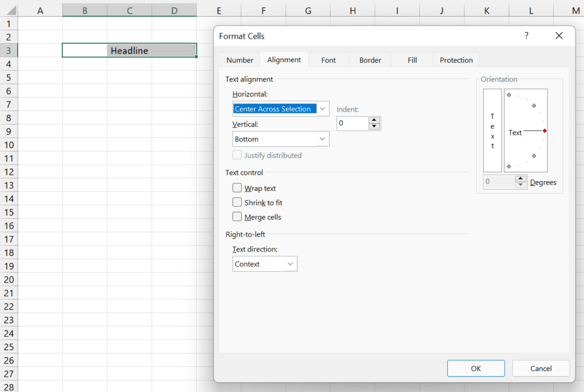
Task: Open the Horizontal alignment dropdown
Action: [323, 108]
